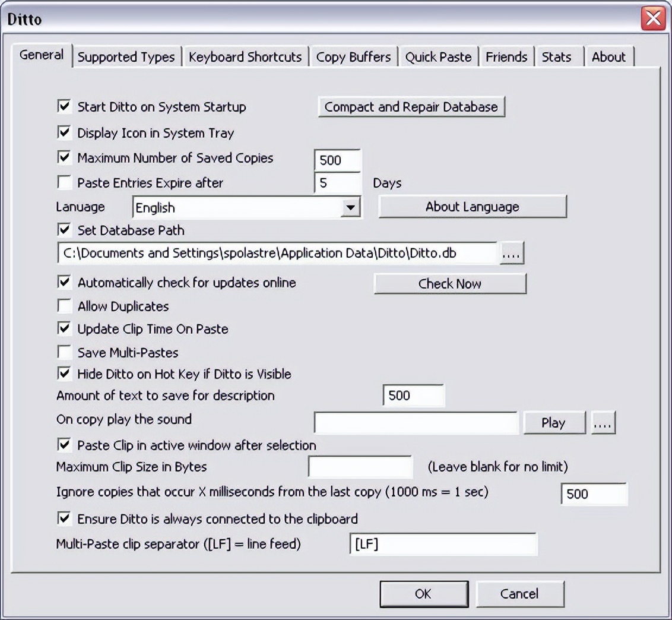Image resolution: width=672 pixels, height=620 pixels.
Task: Go to the Quick Paste tab
Action: click(x=439, y=56)
